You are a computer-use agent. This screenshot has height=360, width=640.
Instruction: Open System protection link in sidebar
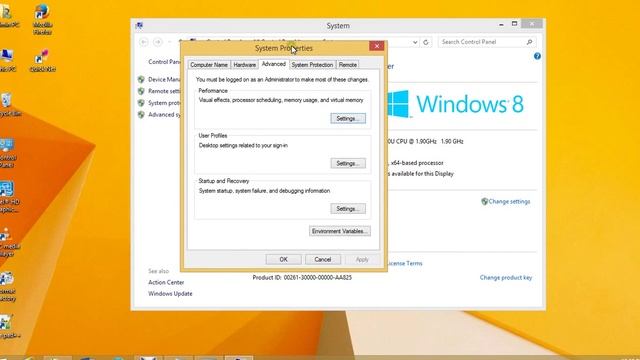(164, 103)
